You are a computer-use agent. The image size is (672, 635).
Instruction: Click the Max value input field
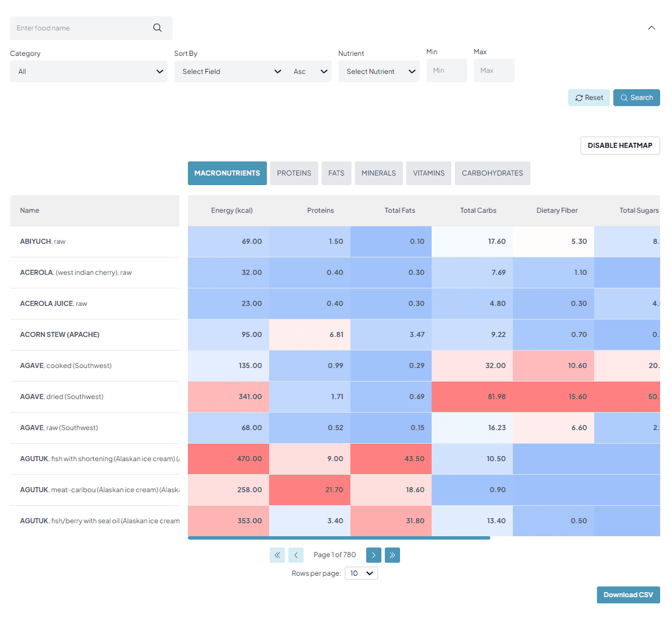494,71
